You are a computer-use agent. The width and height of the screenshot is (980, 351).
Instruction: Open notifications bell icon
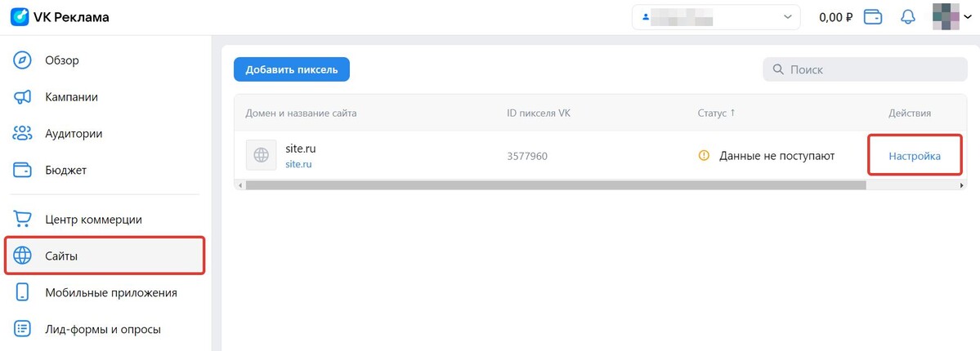[x=907, y=17]
